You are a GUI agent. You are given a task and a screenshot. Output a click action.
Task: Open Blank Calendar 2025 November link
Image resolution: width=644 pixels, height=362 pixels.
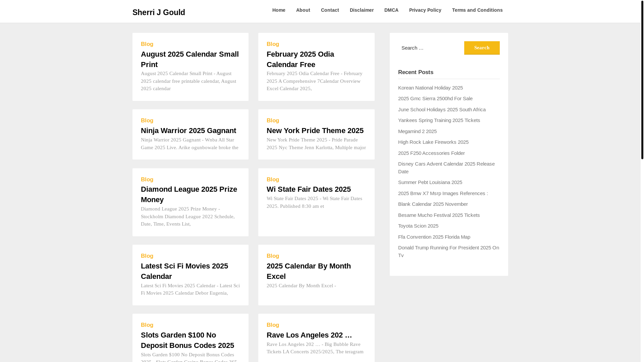point(433,204)
